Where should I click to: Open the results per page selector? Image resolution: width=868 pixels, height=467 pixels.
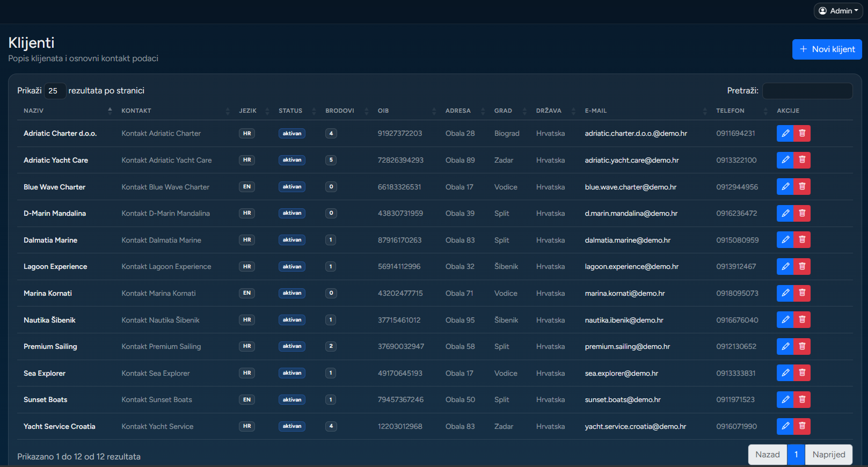pyautogui.click(x=55, y=91)
